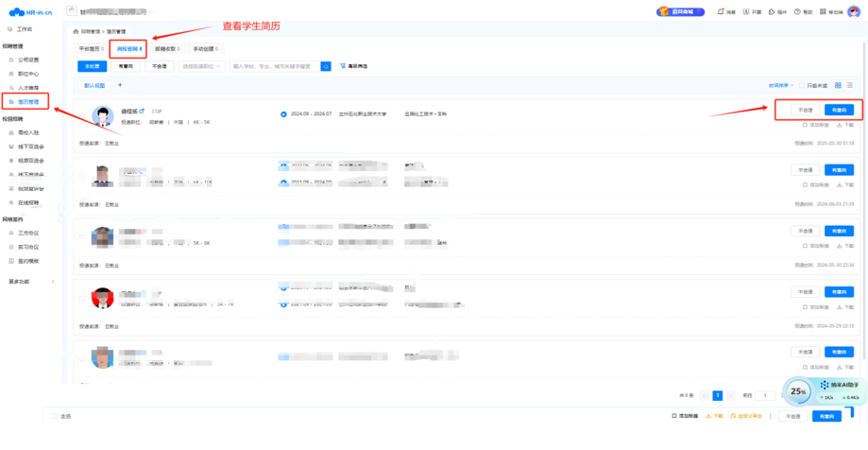868x450 pixels.
Task: Switch to grid card view icon
Action: [x=838, y=85]
